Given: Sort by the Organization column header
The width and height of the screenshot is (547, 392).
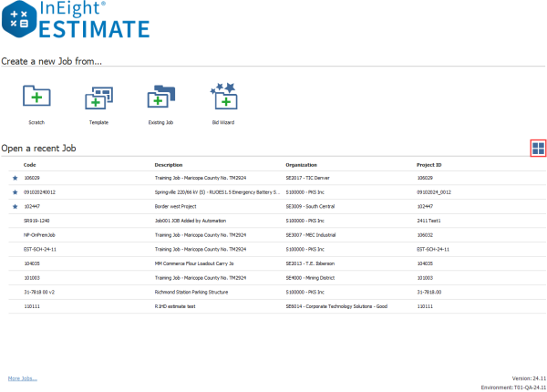Looking at the screenshot, I should [x=302, y=165].
